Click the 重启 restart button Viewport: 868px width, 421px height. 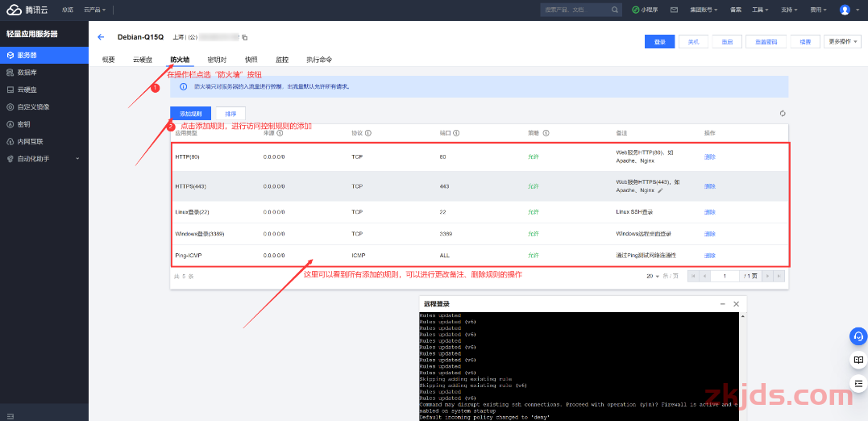click(727, 42)
